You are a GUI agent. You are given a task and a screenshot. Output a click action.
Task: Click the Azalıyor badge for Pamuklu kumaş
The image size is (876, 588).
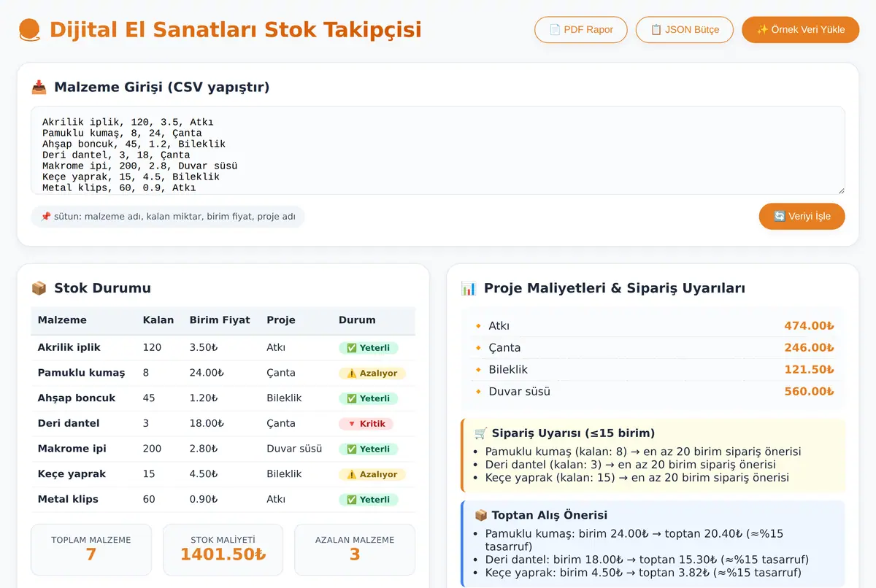click(x=372, y=374)
